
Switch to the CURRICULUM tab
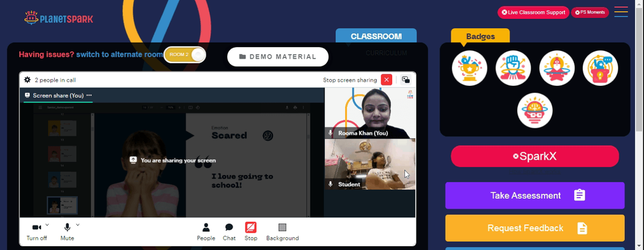pyautogui.click(x=386, y=53)
